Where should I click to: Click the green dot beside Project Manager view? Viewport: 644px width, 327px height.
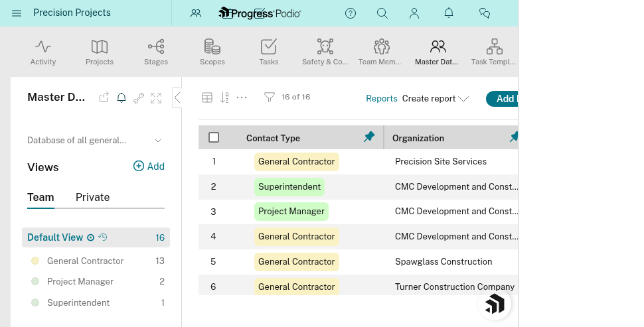35,281
